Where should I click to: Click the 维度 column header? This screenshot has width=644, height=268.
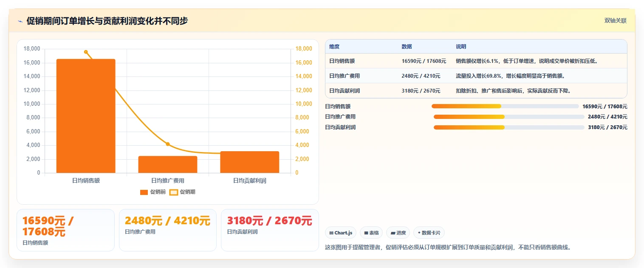click(x=334, y=47)
